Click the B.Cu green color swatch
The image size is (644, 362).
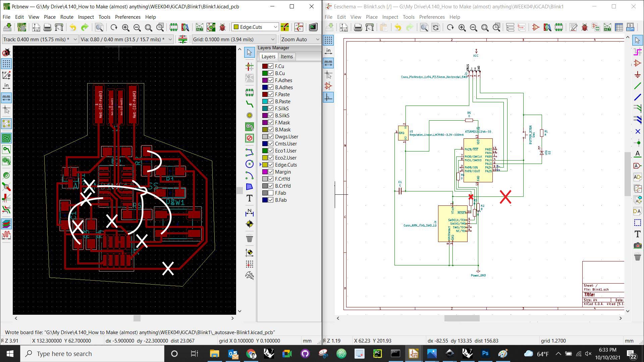point(265,73)
